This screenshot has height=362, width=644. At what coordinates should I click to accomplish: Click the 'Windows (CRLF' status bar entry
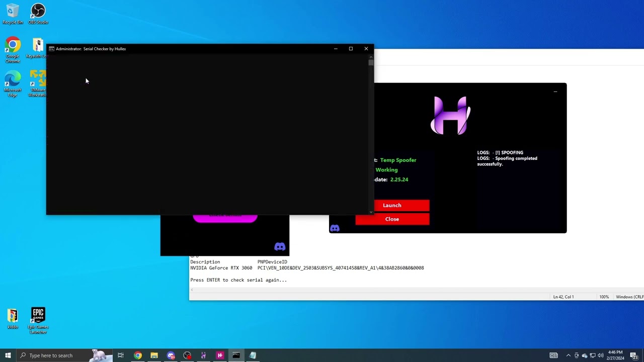pos(629,297)
